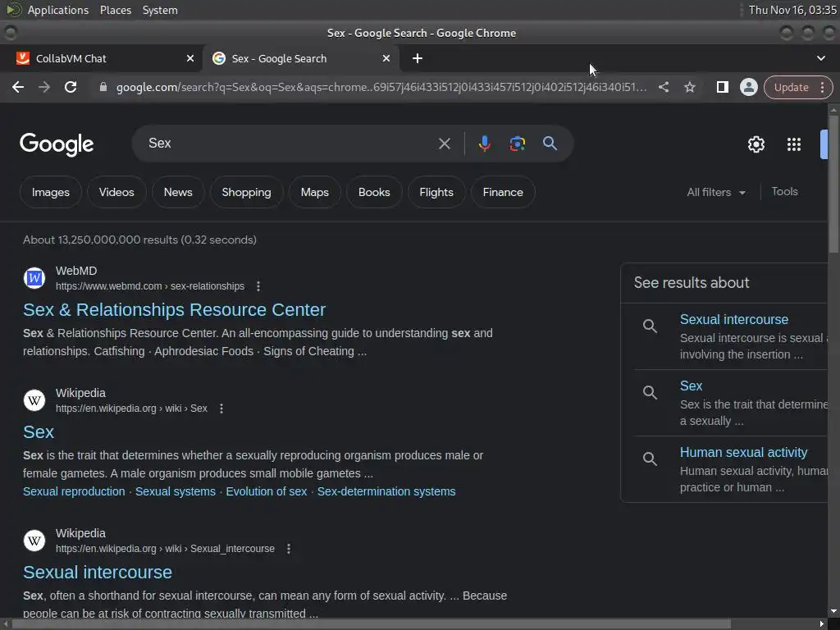This screenshot has width=840, height=630.
Task: Clear the search box text
Action: click(444, 144)
